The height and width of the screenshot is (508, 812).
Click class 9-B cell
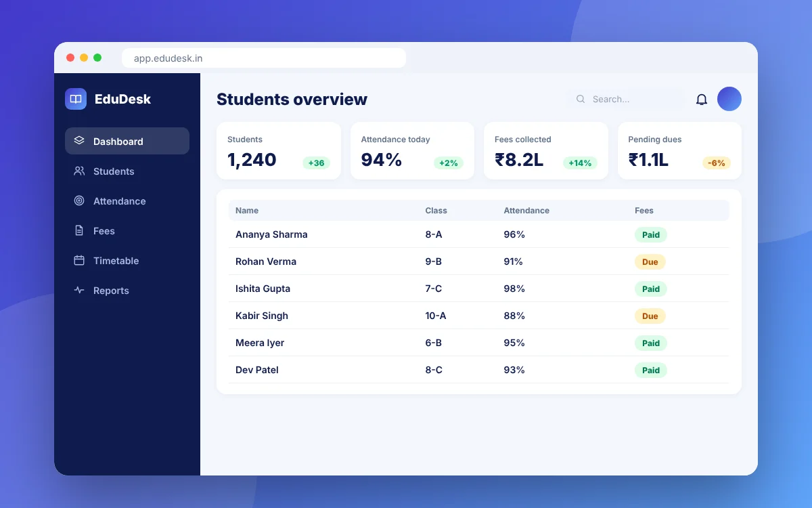tap(434, 261)
